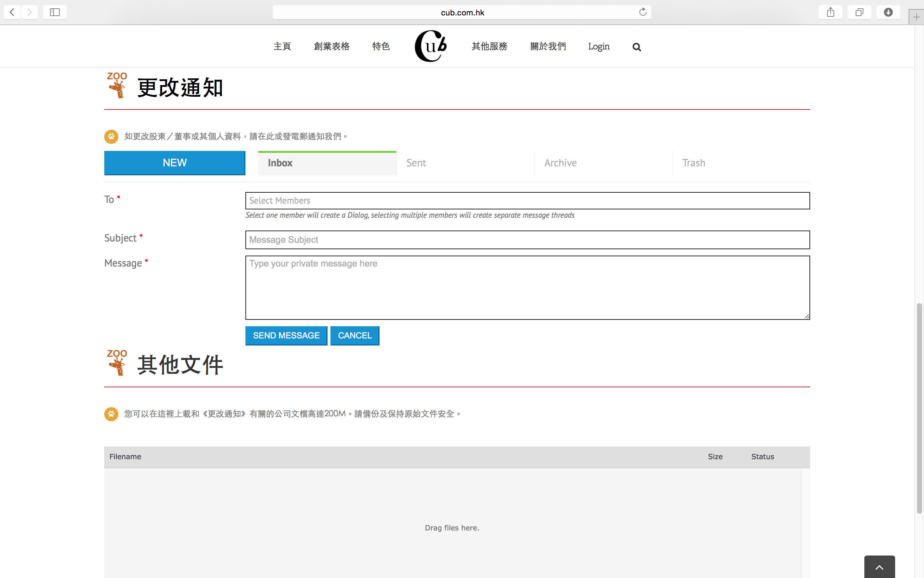924x578 pixels.
Task: Open the 特色 menu item
Action: point(381,47)
